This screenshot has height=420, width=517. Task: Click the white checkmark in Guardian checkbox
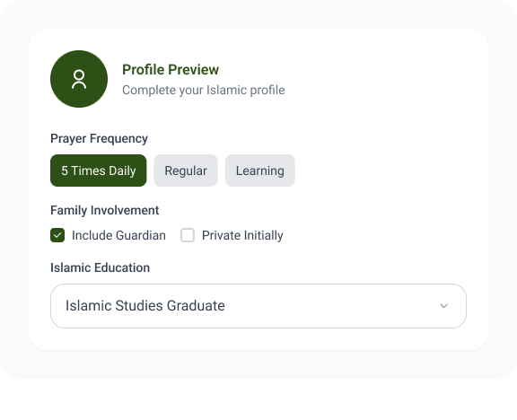[x=57, y=235]
